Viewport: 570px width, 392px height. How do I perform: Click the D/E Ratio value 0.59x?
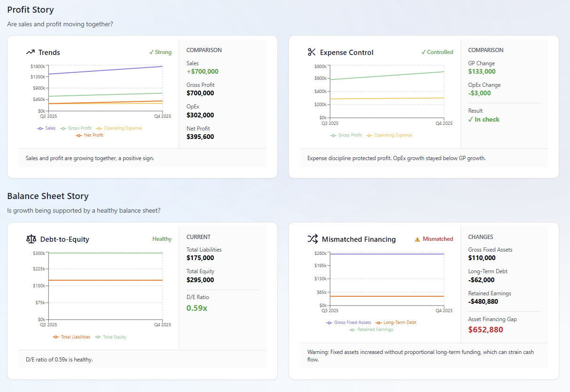pyautogui.click(x=197, y=308)
